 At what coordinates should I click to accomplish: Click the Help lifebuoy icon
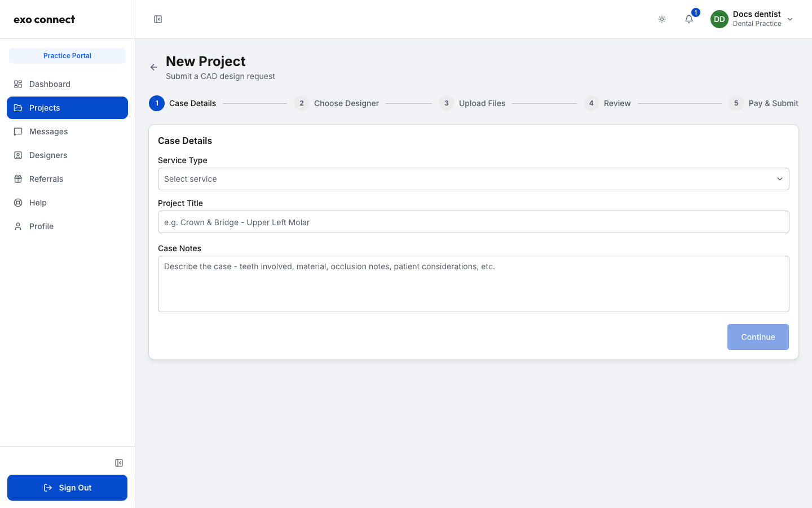click(18, 203)
